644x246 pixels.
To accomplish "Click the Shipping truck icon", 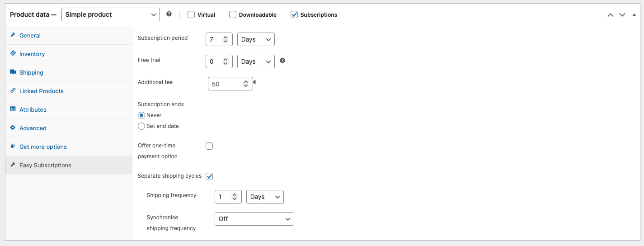I will pyautogui.click(x=13, y=72).
